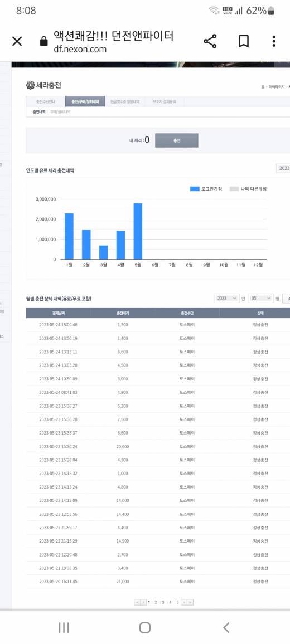Tap the Android back button
The image size is (290, 644).
click(226, 627)
